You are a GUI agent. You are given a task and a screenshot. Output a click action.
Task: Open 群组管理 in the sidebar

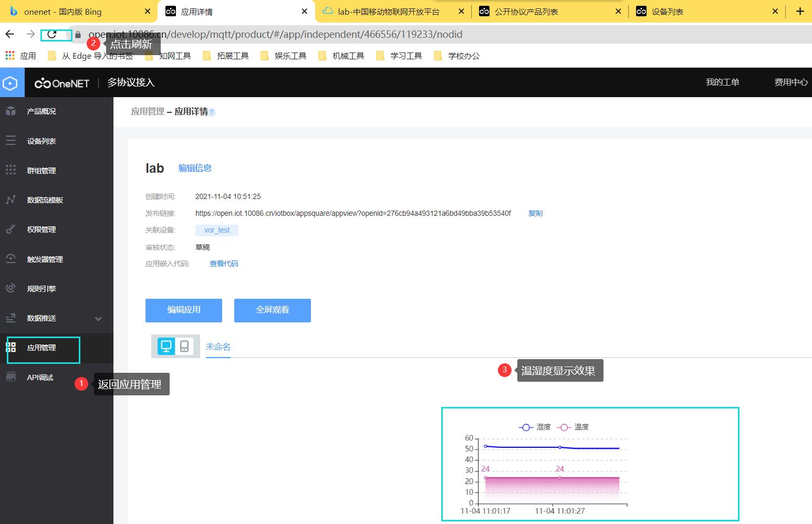click(41, 170)
